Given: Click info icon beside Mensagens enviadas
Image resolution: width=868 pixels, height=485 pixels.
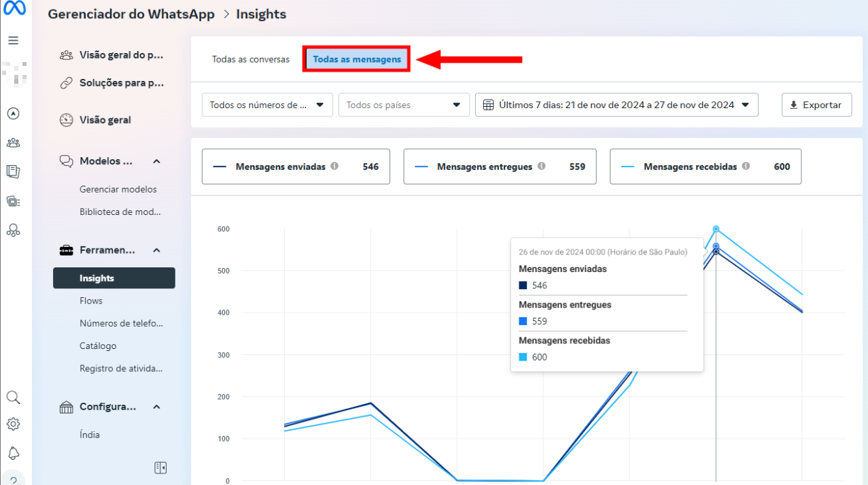Looking at the screenshot, I should 334,166.
